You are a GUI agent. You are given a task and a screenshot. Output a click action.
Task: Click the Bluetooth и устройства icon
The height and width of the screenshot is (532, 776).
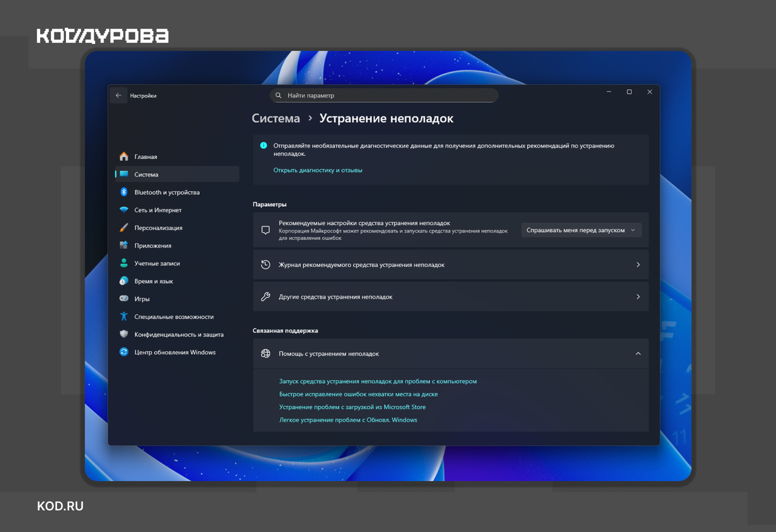pos(124,192)
